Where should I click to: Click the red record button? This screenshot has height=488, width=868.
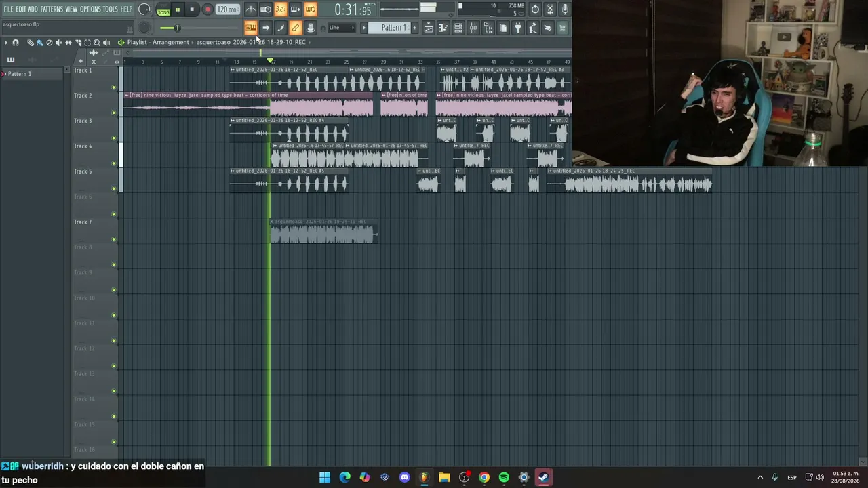pyautogui.click(x=208, y=9)
